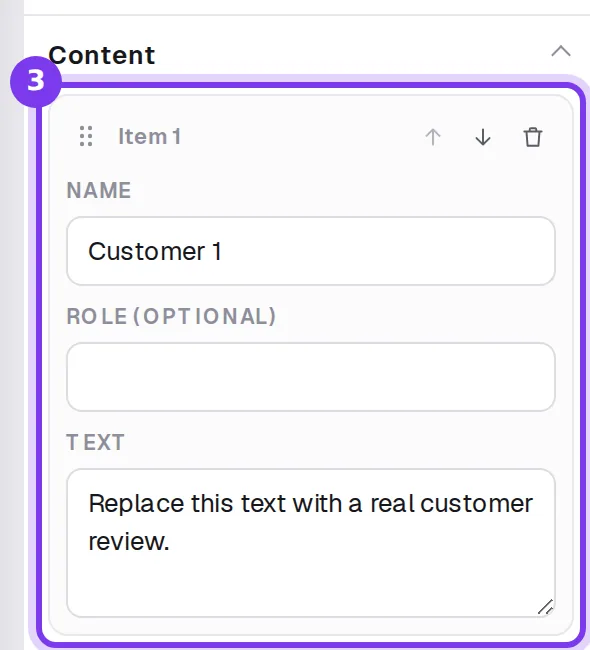Grab the Item 1 drag handle icon

point(86,136)
